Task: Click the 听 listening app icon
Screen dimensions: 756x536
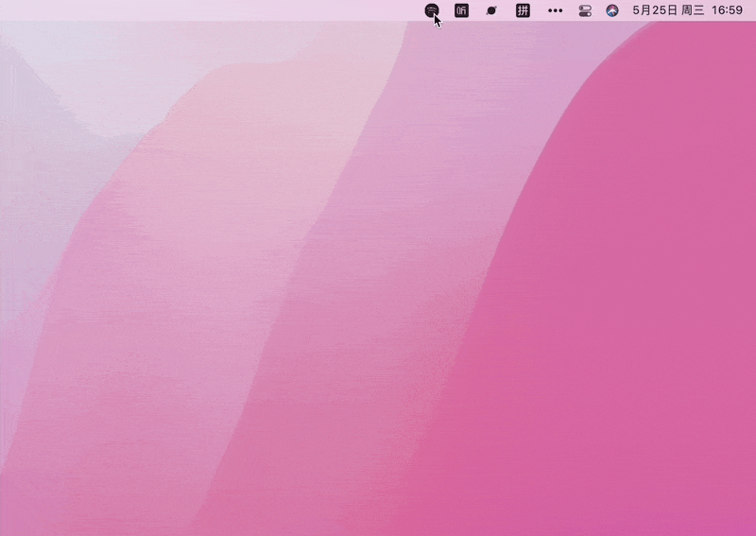Action: 461,10
